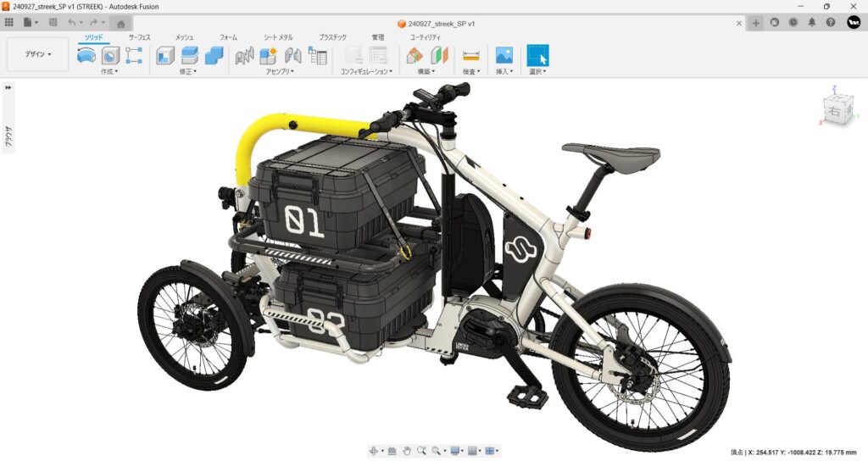Open the help question mark button
The height and width of the screenshot is (461, 868).
831,23
